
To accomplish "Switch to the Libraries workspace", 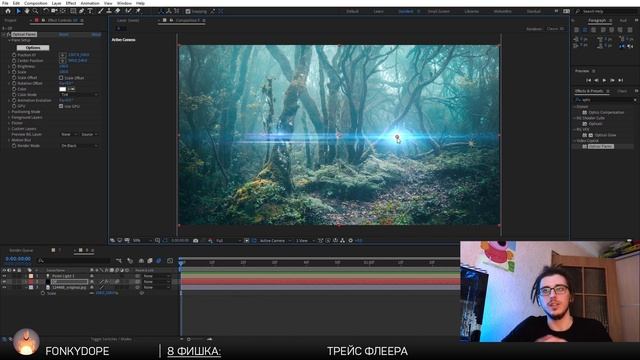I will 471,11.
